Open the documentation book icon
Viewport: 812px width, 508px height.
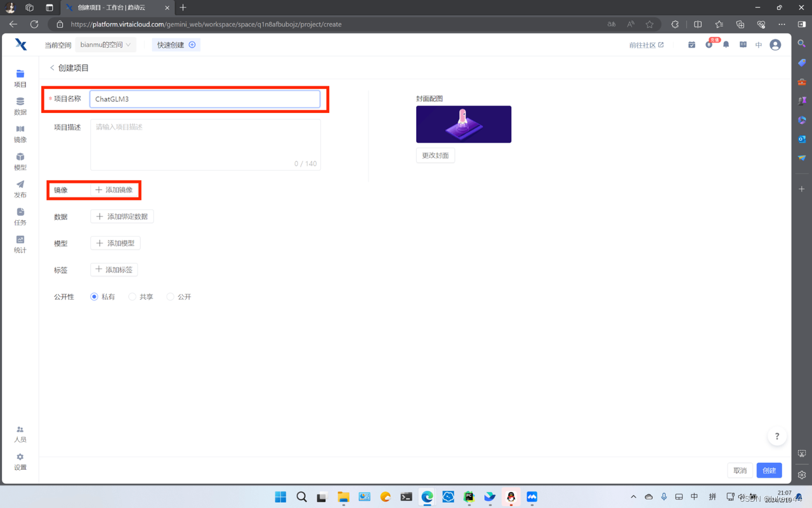pyautogui.click(x=743, y=45)
